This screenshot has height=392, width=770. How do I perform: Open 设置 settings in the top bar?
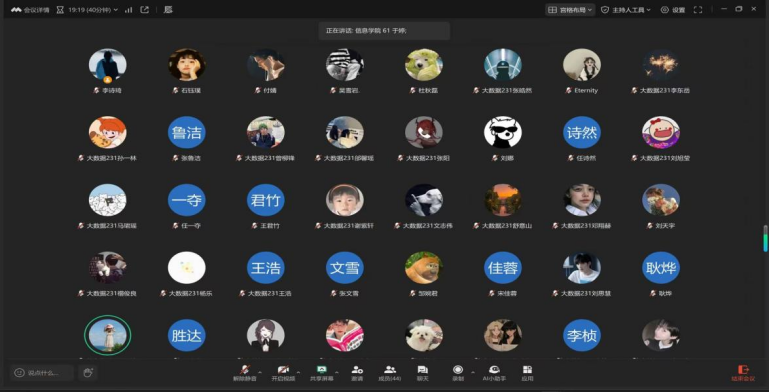[x=673, y=10]
